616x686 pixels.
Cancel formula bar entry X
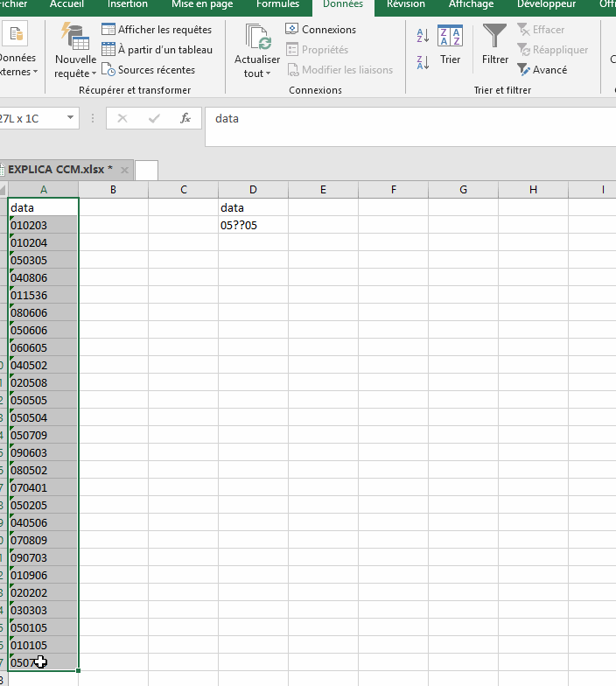pos(122,118)
